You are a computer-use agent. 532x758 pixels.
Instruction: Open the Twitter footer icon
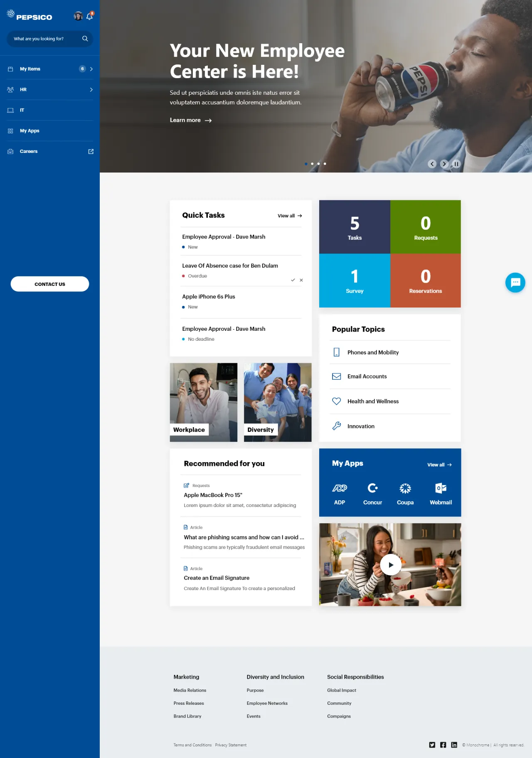(x=432, y=745)
